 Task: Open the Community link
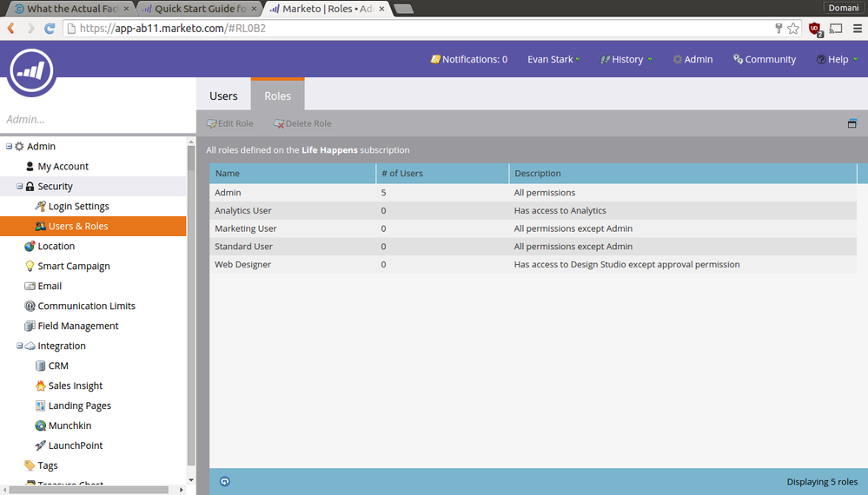click(765, 59)
